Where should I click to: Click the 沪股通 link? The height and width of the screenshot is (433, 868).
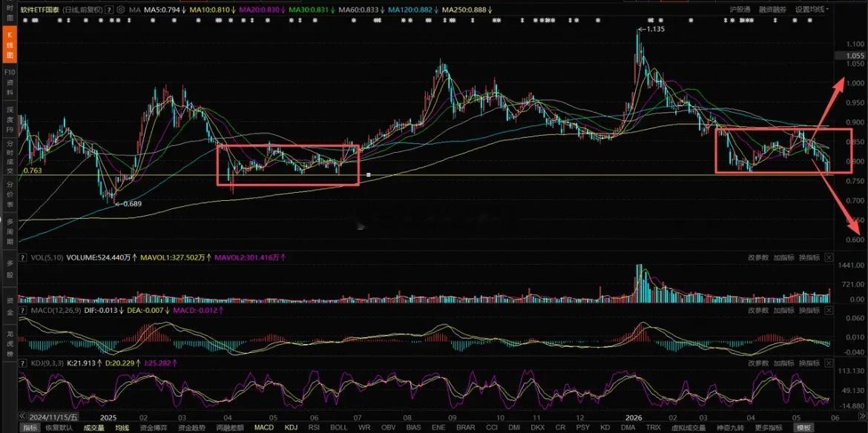pyautogui.click(x=740, y=10)
